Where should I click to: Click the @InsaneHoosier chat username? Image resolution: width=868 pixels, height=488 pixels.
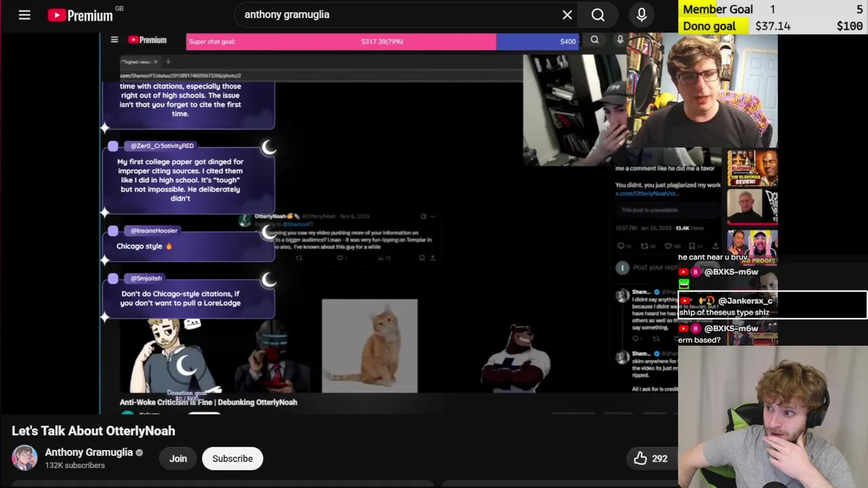pos(153,230)
